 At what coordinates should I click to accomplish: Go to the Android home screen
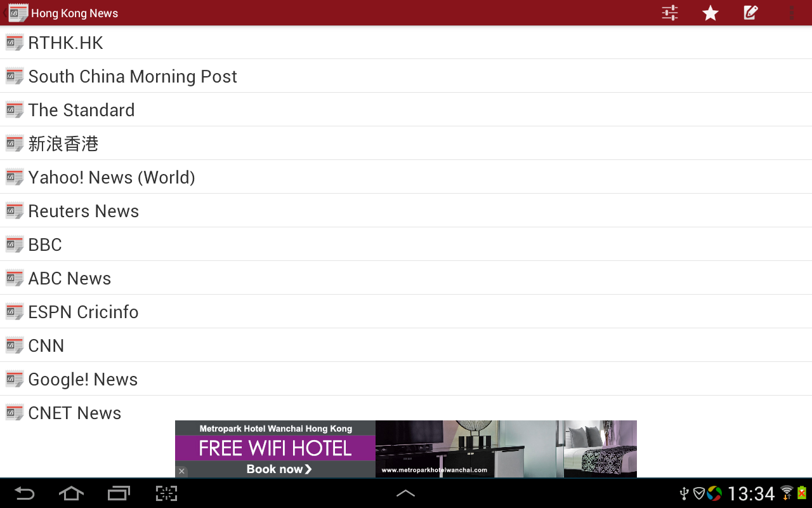(71, 493)
